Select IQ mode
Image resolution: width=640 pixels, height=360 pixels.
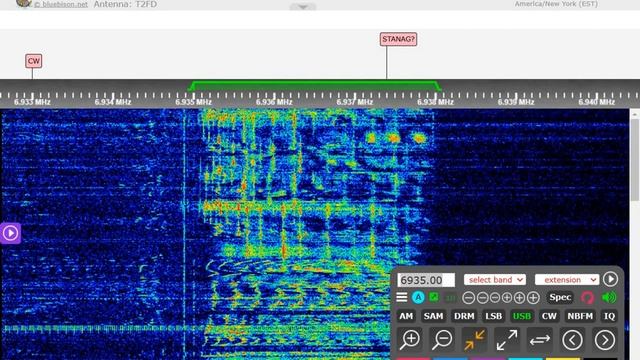(609, 316)
